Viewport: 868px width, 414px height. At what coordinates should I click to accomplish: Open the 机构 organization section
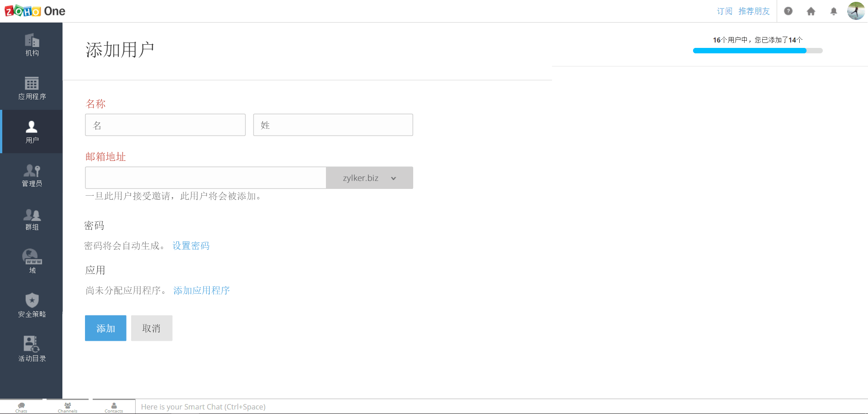32,45
